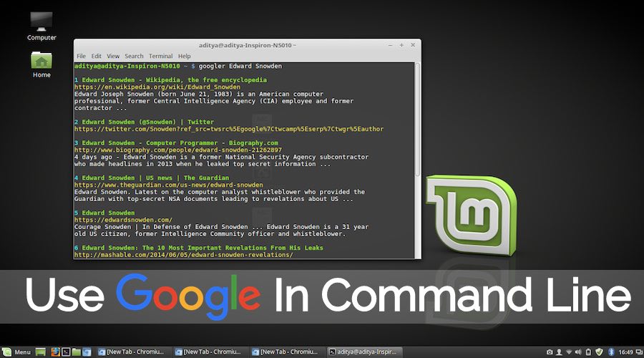Click the theguardian.com edward-snowden URL

[x=168, y=185]
